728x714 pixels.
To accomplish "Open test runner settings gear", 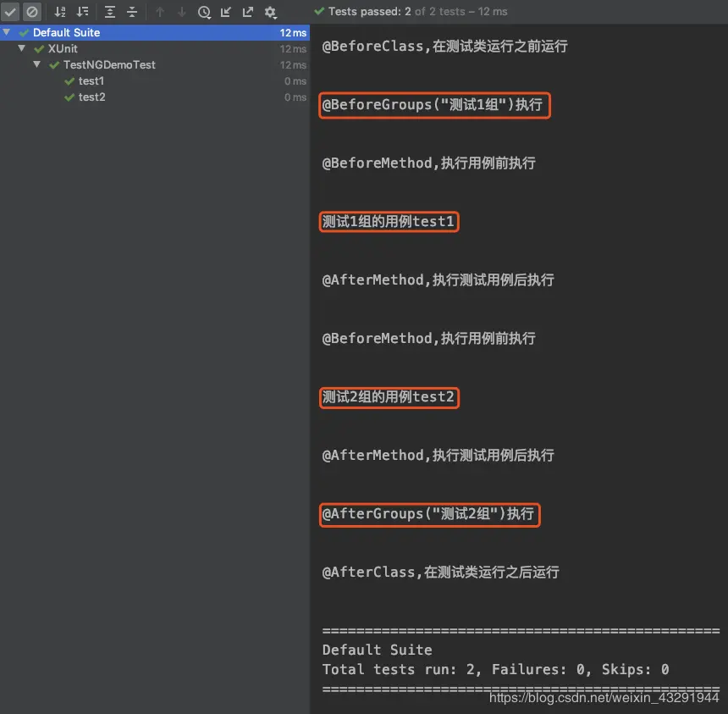I will tap(271, 12).
